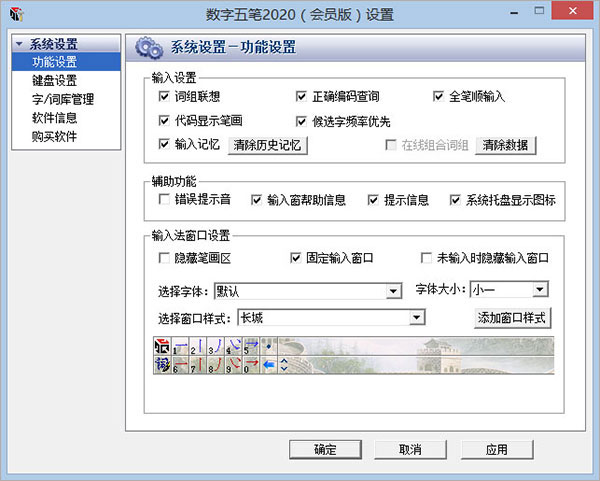Click the blue left-falling stroke key 3
The height and width of the screenshot is (481, 600).
tap(215, 346)
